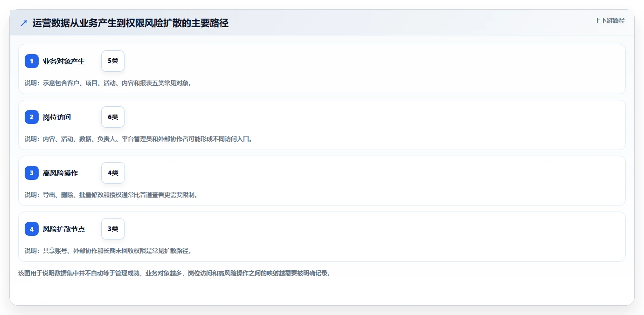Click the step 4 number badge
This screenshot has height=315, width=644.
[32, 229]
